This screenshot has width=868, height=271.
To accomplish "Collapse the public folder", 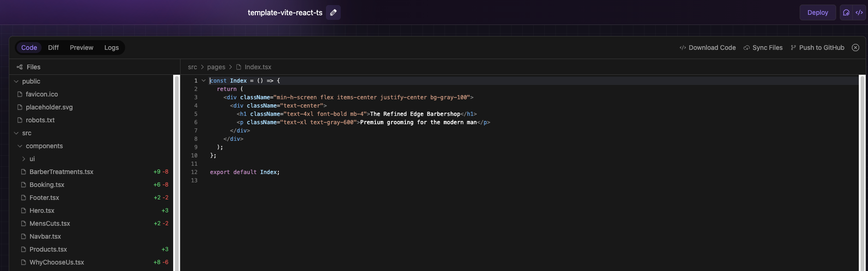I will pos(16,81).
